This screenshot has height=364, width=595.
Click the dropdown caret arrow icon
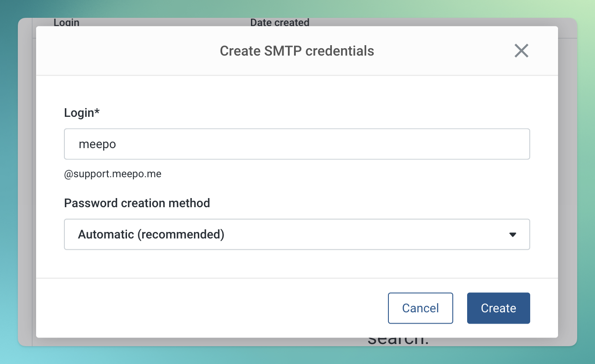(512, 235)
